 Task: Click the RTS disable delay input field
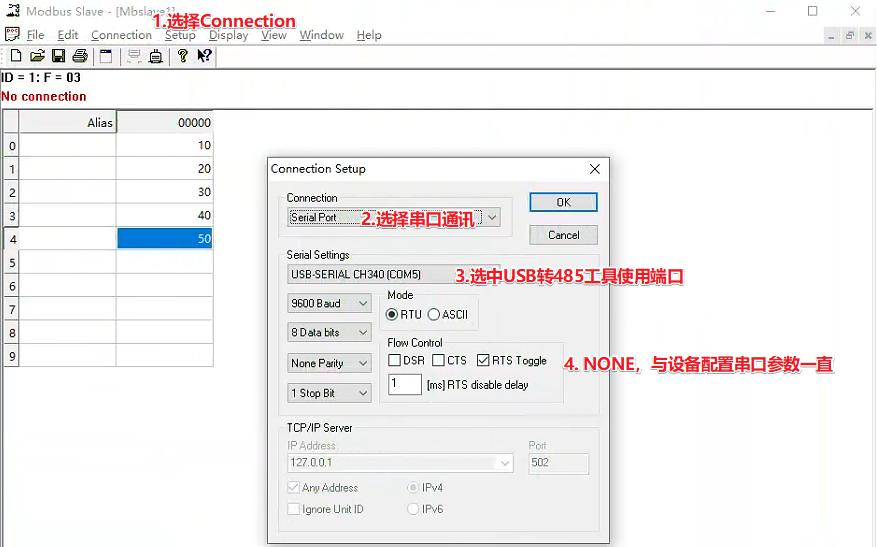(404, 384)
